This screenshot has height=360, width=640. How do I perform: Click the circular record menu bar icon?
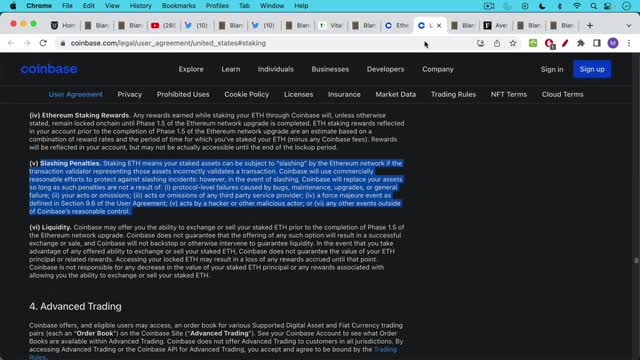coord(525,6)
